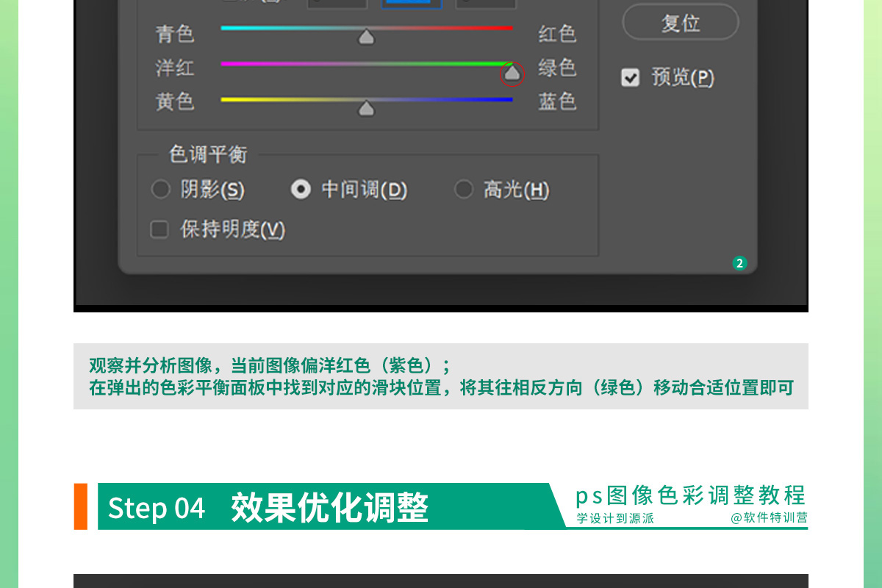
Task: Click the ps图像色彩调整教程 title
Action: pos(691,495)
